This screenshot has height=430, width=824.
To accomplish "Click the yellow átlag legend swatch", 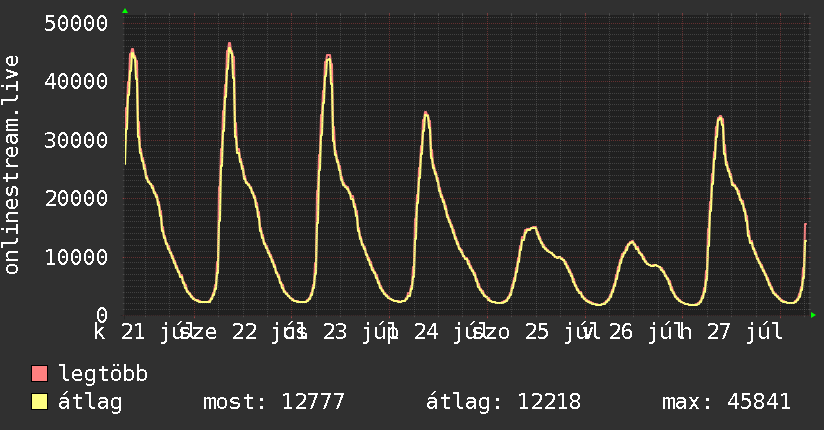I will pyautogui.click(x=39, y=401).
